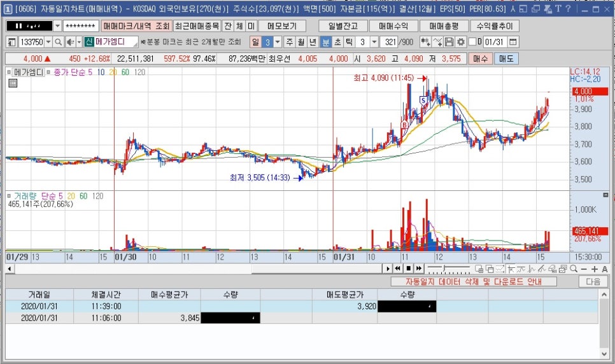Click the chart-with-window icon left of magnifier
This screenshot has width=615, height=364.
pos(563,269)
